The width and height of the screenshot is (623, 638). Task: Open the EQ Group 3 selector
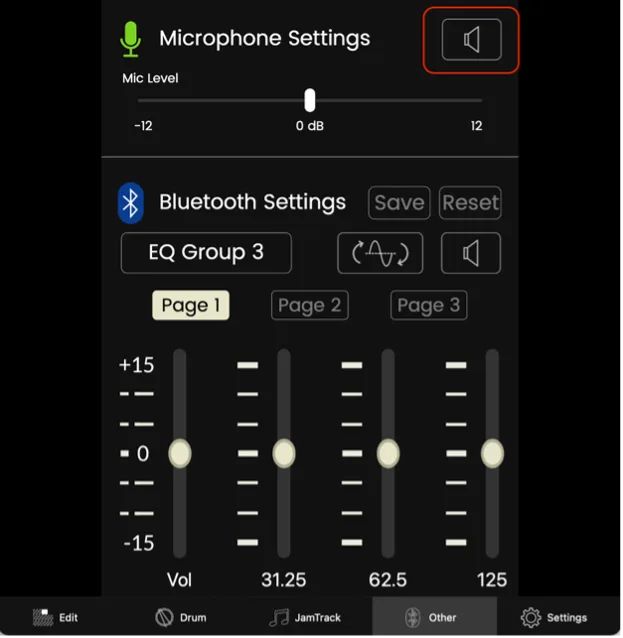coord(207,253)
